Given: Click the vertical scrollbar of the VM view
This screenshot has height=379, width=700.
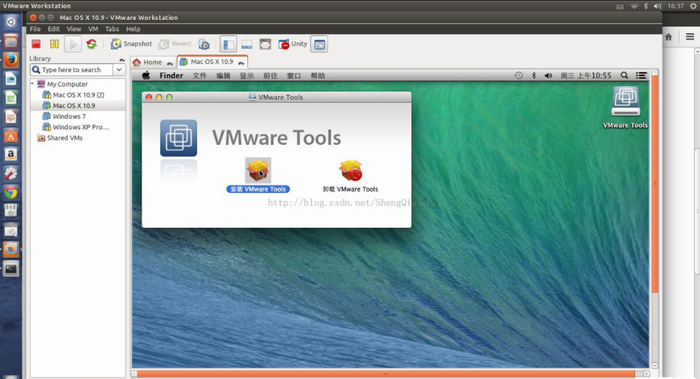Looking at the screenshot, I should [655, 183].
